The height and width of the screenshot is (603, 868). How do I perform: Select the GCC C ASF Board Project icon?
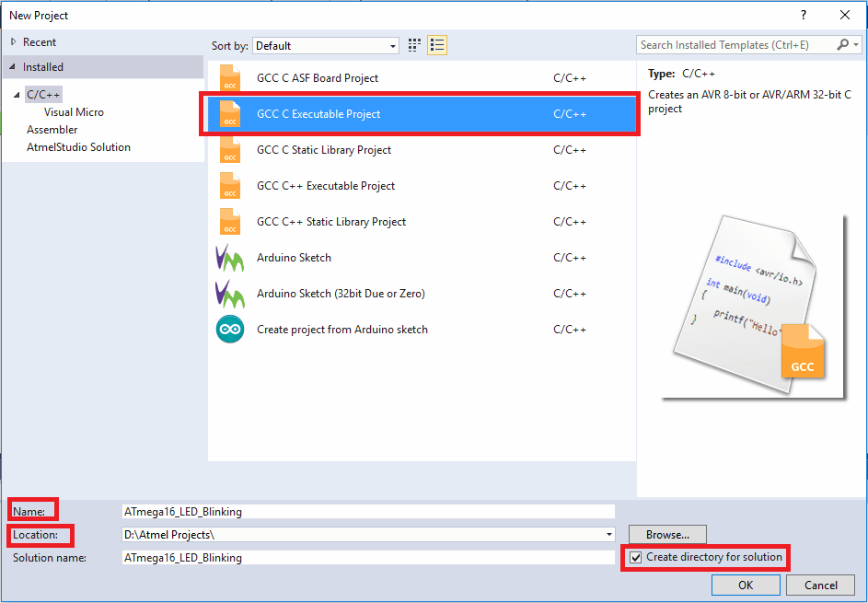[x=229, y=77]
